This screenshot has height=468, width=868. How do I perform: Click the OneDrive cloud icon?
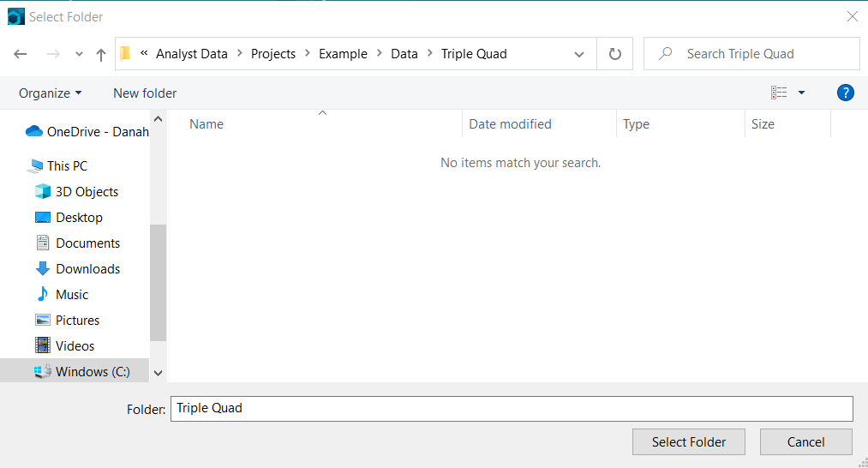coord(34,130)
